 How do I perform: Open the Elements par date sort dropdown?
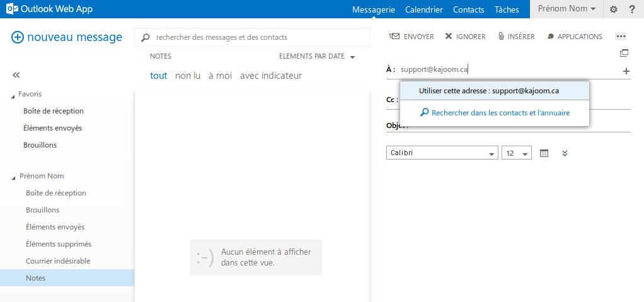(317, 56)
